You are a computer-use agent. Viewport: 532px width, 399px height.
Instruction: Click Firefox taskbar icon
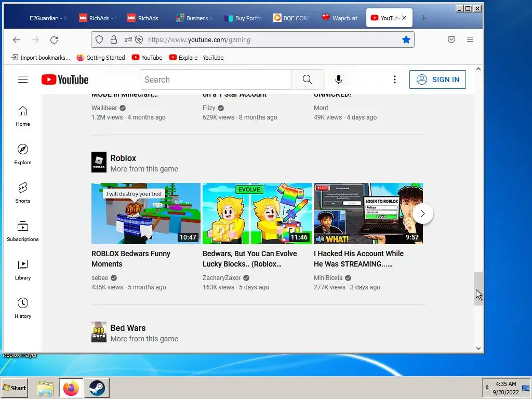pos(71,388)
